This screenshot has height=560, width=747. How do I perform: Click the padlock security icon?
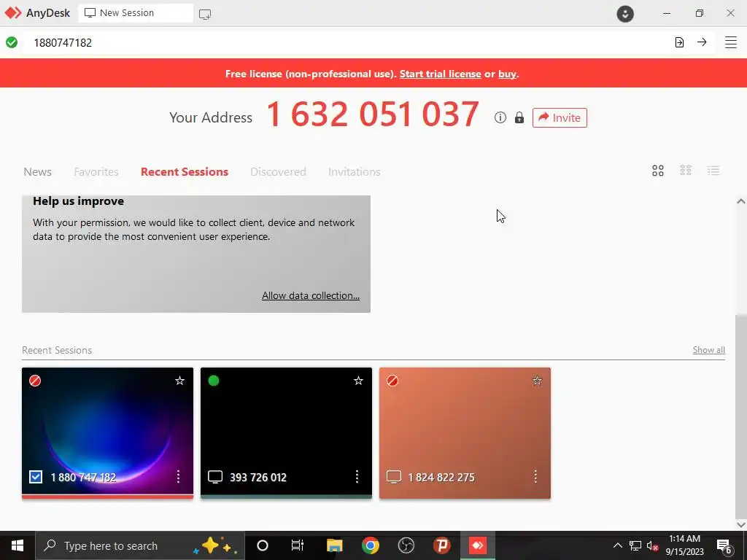point(519,117)
